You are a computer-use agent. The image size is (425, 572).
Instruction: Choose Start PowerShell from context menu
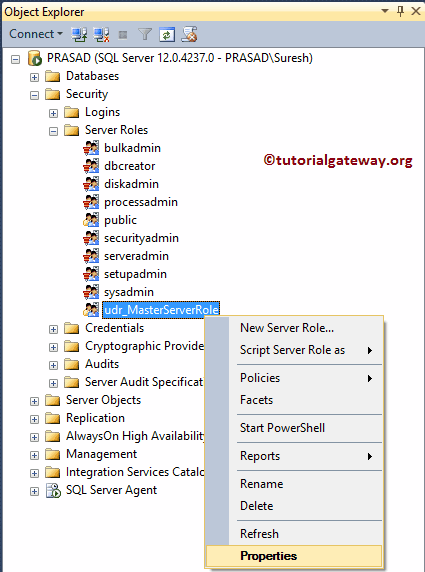[x=294, y=428]
